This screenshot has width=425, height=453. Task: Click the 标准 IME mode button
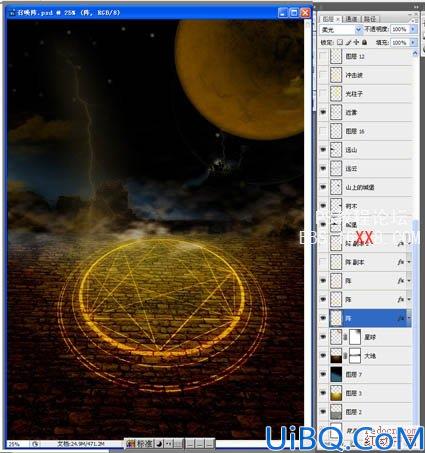coord(145,444)
